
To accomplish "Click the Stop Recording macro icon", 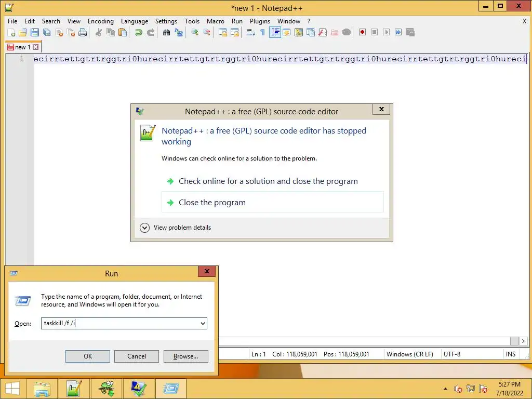I will pyautogui.click(x=374, y=32).
